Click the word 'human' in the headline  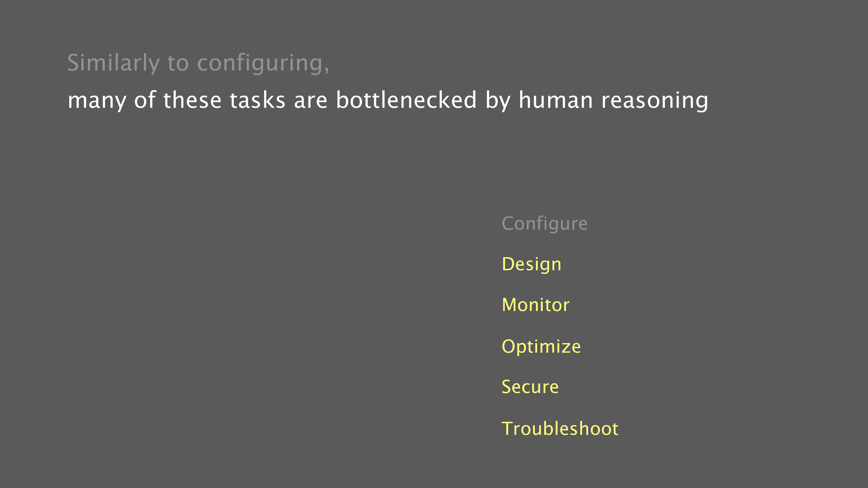coord(555,100)
